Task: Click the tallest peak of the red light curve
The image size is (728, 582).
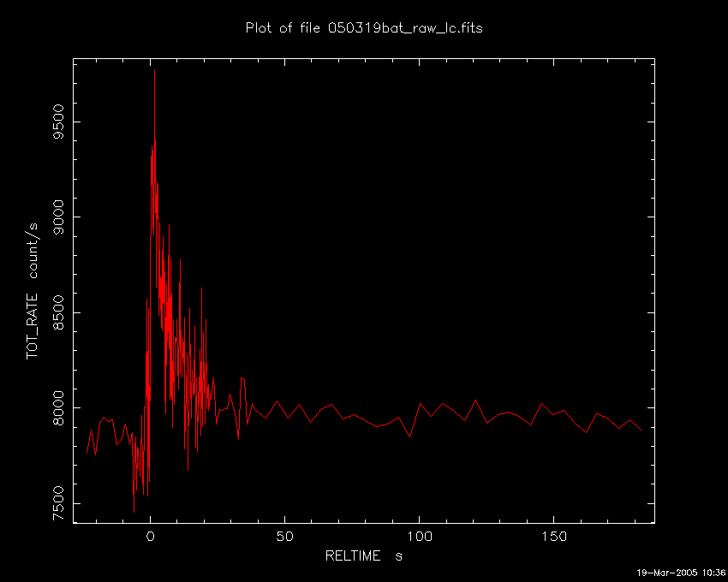Action: click(154, 70)
